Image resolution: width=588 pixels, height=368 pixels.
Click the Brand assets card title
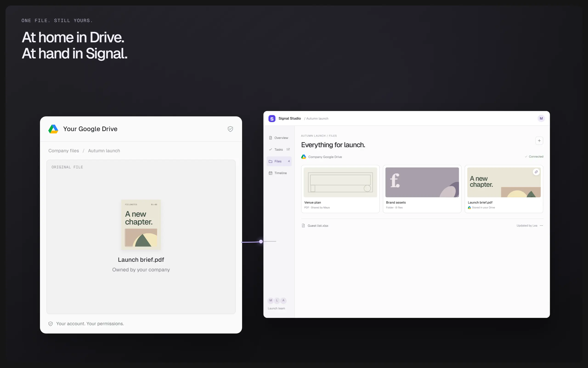tap(396, 202)
